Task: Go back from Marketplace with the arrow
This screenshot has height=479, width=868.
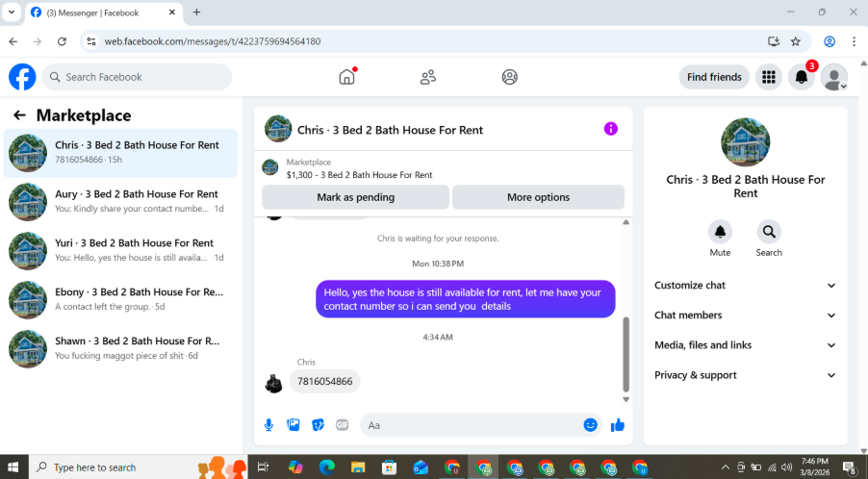Action: coord(19,115)
